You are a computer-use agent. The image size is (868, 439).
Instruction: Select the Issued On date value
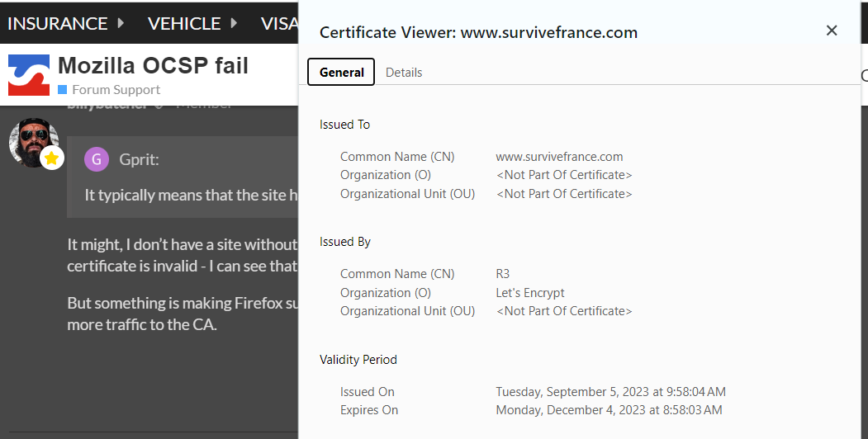[610, 391]
